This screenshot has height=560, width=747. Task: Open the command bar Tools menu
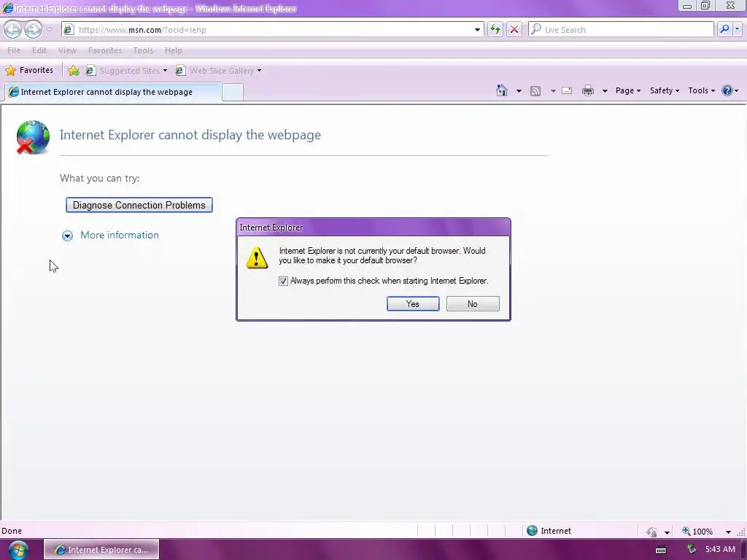pyautogui.click(x=701, y=90)
